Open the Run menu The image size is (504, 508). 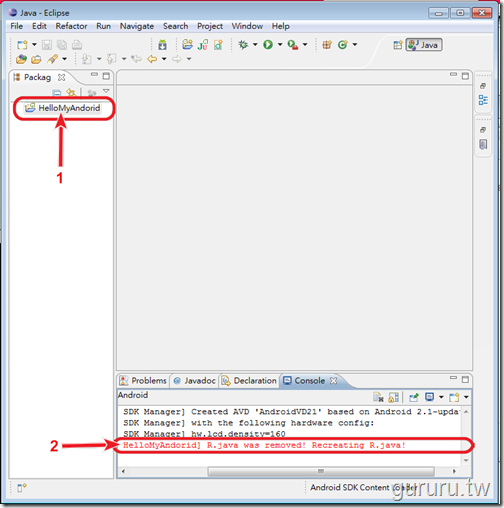pyautogui.click(x=104, y=26)
